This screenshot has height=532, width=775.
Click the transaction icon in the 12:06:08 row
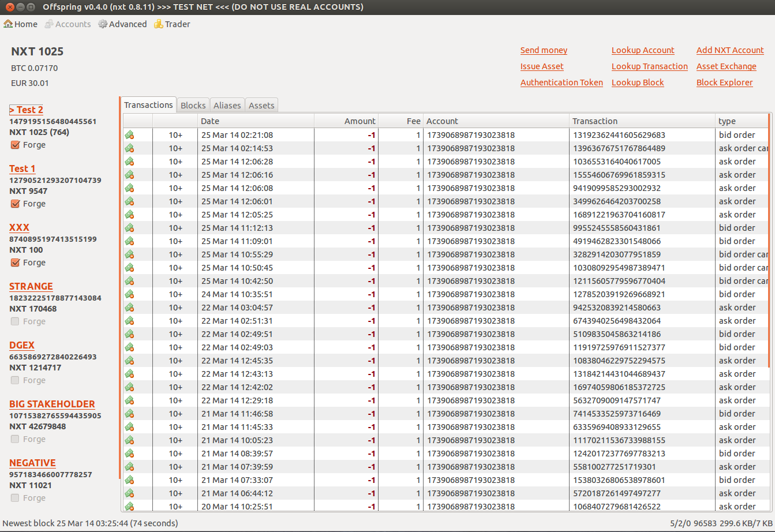[129, 188]
